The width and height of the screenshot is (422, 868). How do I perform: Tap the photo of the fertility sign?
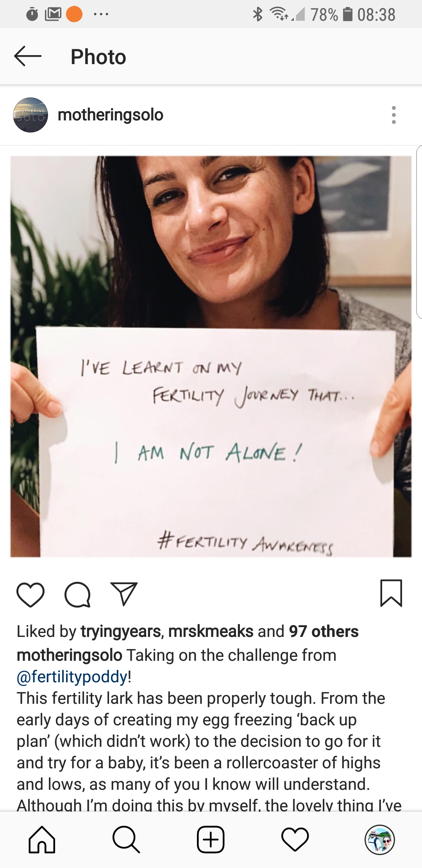click(211, 357)
